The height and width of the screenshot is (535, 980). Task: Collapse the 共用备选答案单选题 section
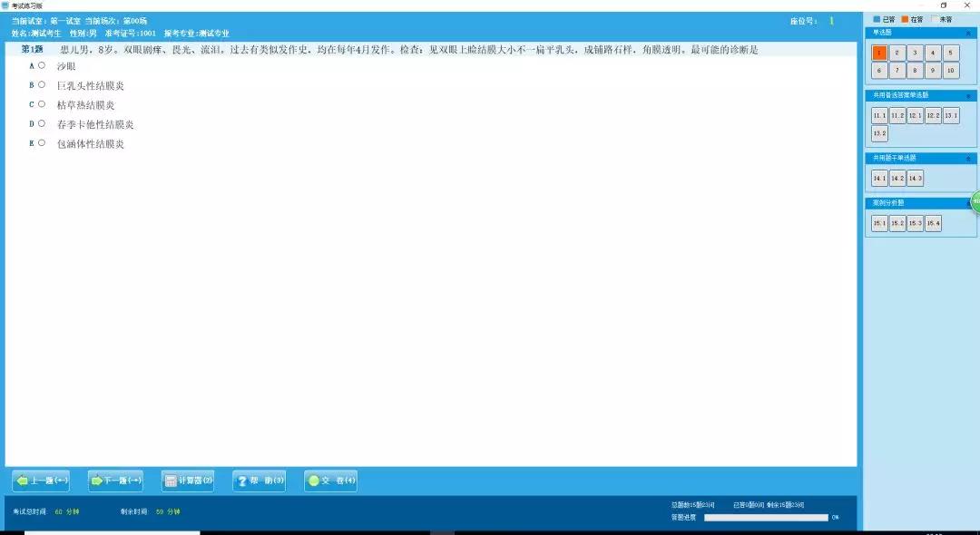[x=968, y=95]
